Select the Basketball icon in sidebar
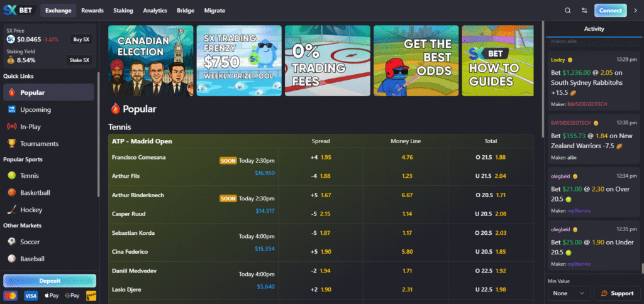644x304 pixels. coord(12,192)
